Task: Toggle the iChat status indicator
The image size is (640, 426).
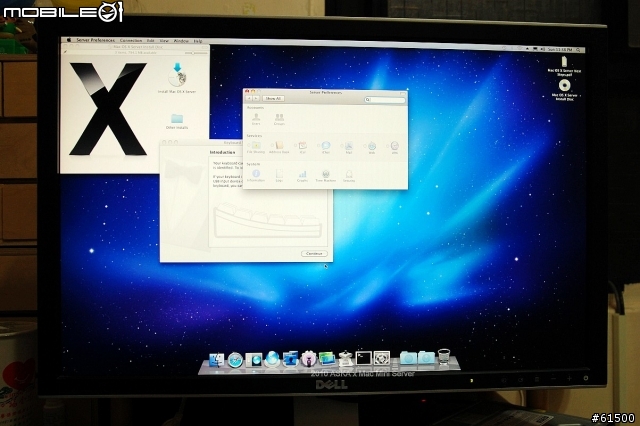Action: [319, 145]
